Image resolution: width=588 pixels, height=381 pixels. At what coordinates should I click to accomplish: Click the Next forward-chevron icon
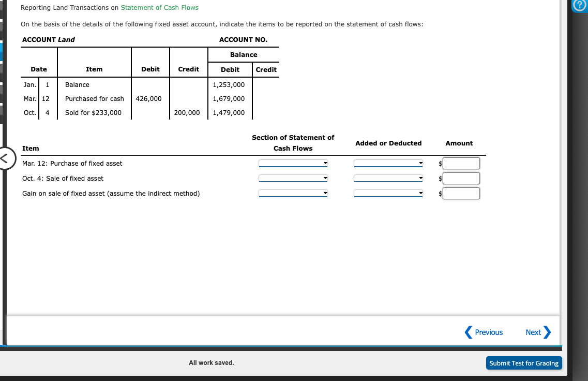548,332
